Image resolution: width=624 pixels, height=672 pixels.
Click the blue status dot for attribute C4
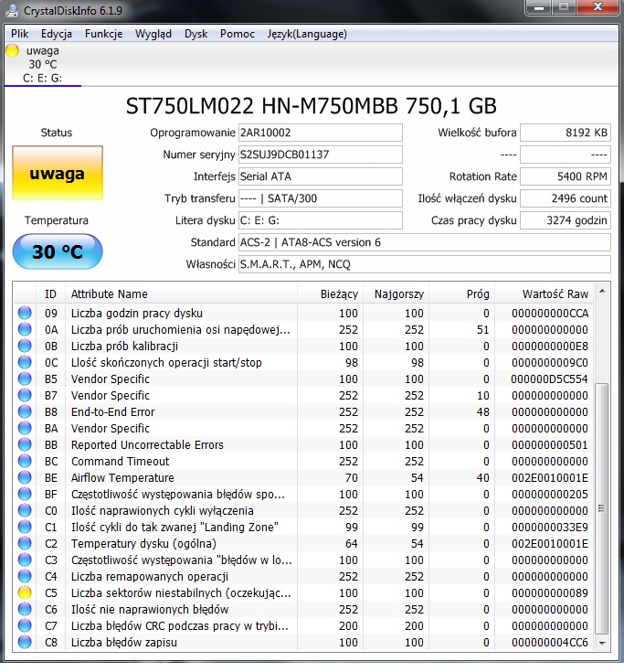(x=25, y=576)
